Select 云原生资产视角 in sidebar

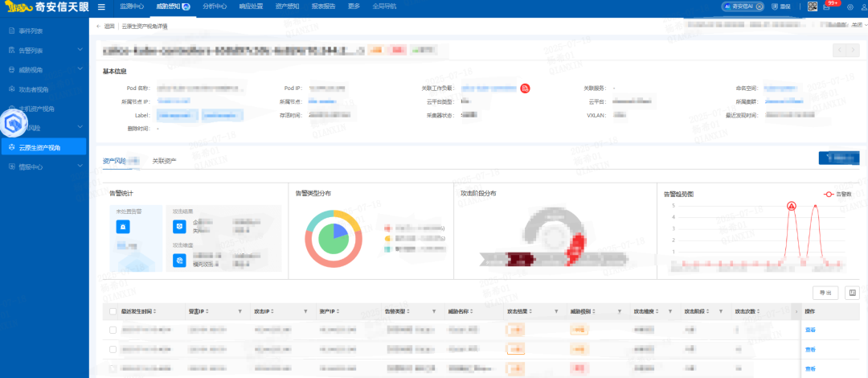[43, 147]
